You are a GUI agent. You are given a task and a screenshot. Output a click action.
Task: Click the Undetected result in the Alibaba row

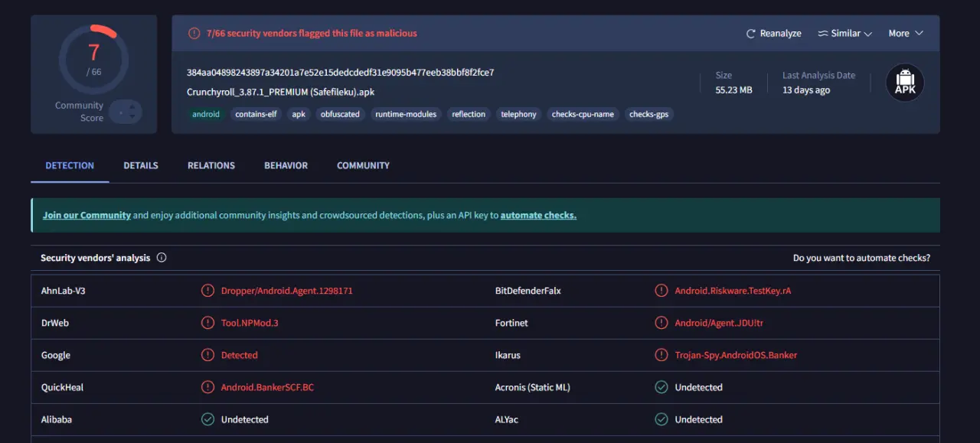245,419
